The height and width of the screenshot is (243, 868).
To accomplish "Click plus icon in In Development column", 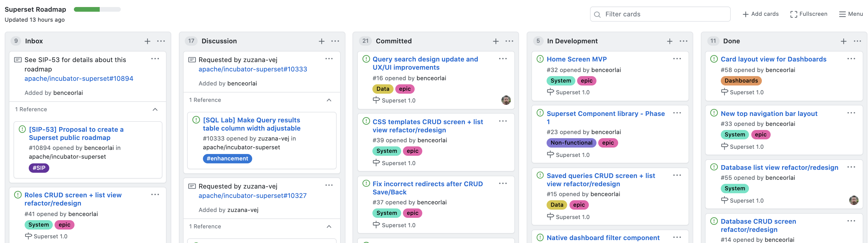I will pyautogui.click(x=669, y=41).
